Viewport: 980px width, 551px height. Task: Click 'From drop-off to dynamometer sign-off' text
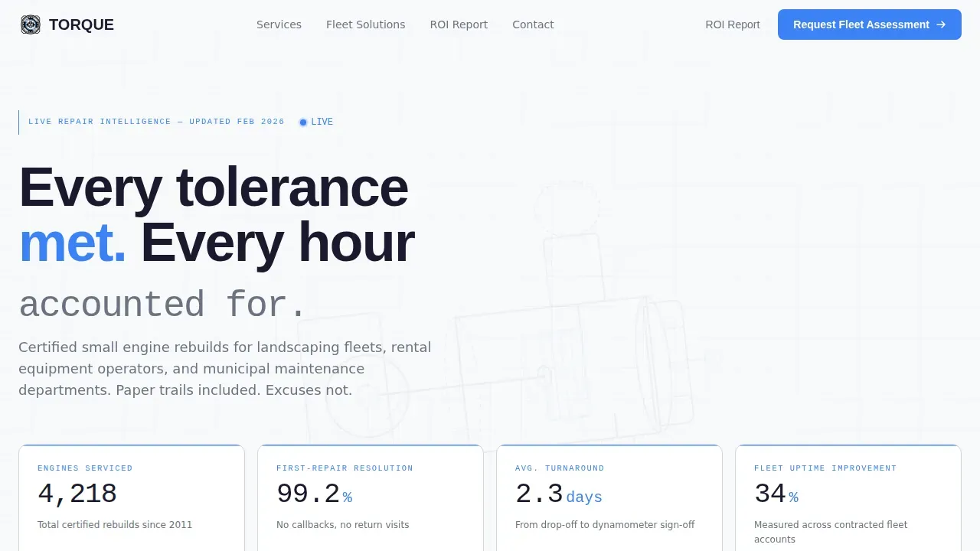pos(605,525)
